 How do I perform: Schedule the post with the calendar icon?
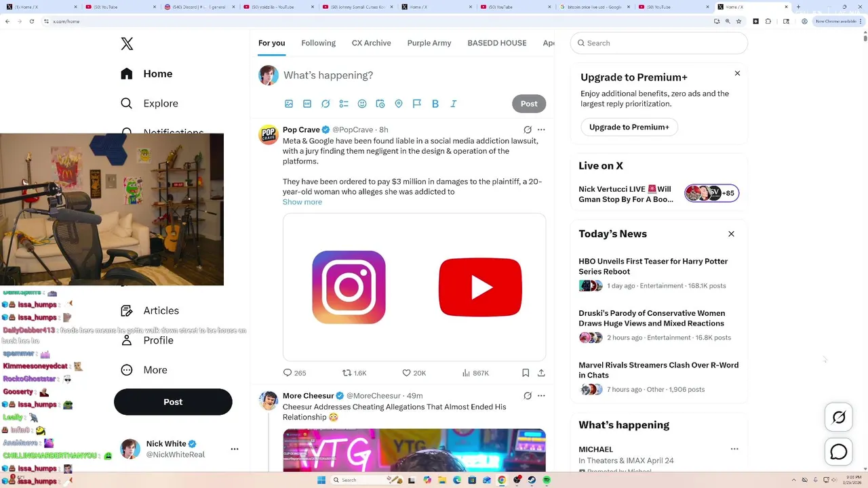pos(380,104)
